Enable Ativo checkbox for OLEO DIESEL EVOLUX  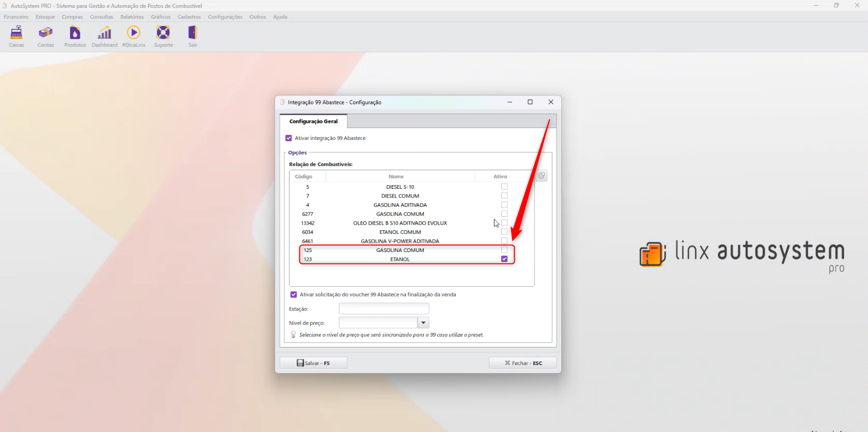504,223
